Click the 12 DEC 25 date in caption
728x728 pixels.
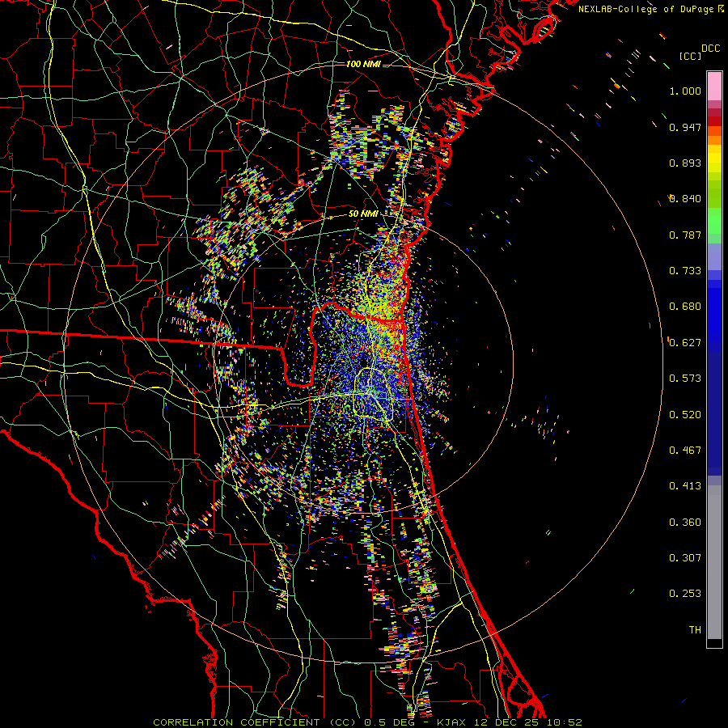(x=507, y=722)
